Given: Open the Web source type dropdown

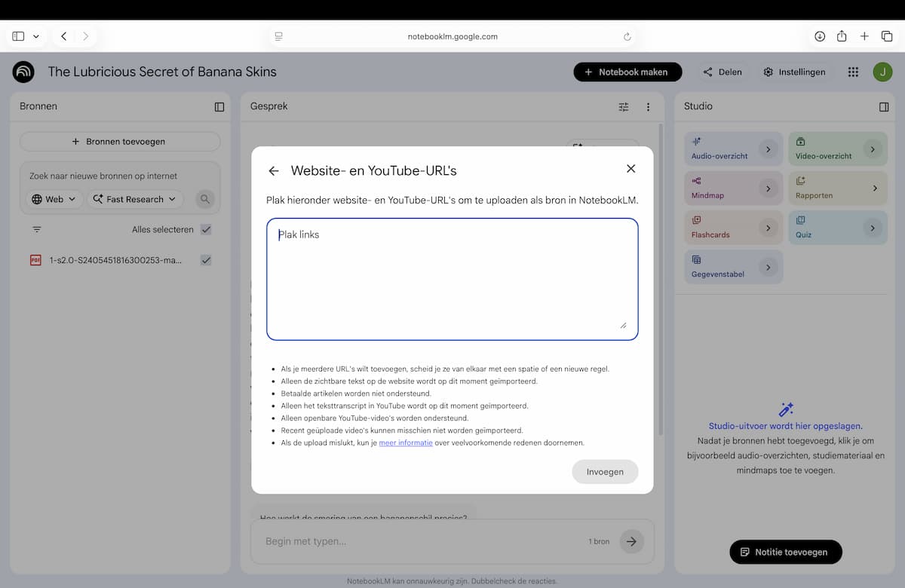Looking at the screenshot, I should (54, 199).
